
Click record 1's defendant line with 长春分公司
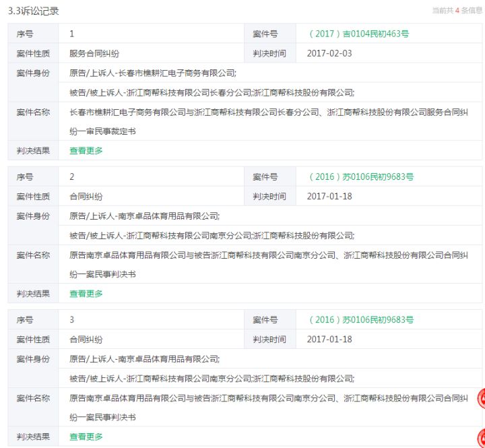(x=212, y=92)
